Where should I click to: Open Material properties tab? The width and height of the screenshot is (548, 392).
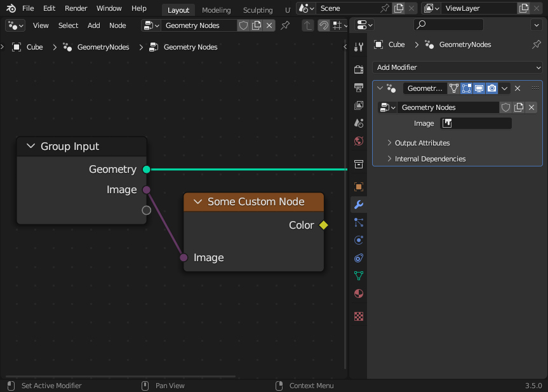tap(359, 294)
